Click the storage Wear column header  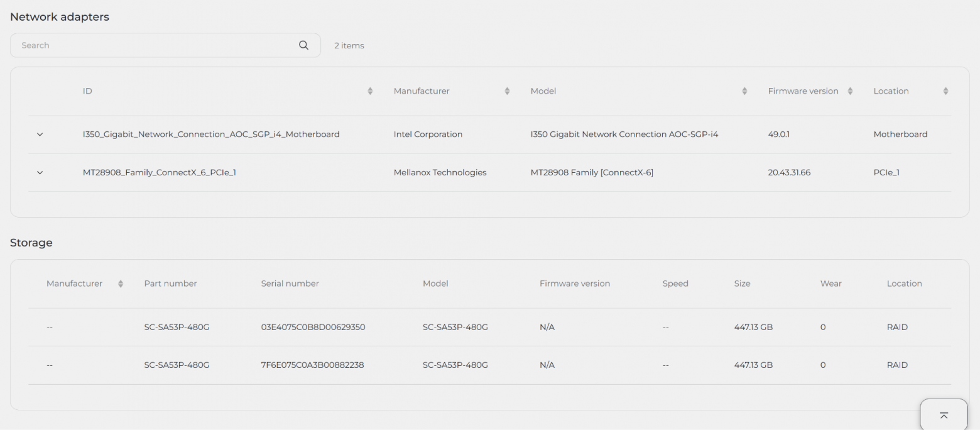[830, 284]
